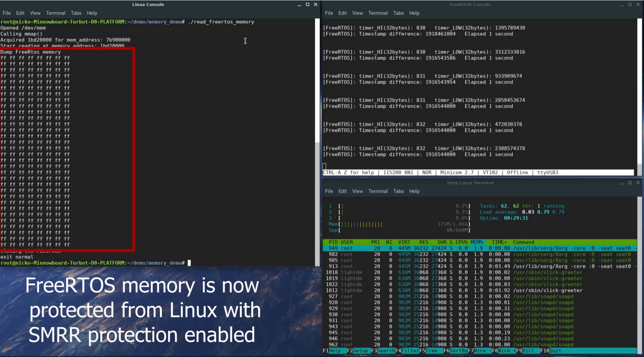Open Help menu in Htop Linux Terminal

click(x=414, y=191)
